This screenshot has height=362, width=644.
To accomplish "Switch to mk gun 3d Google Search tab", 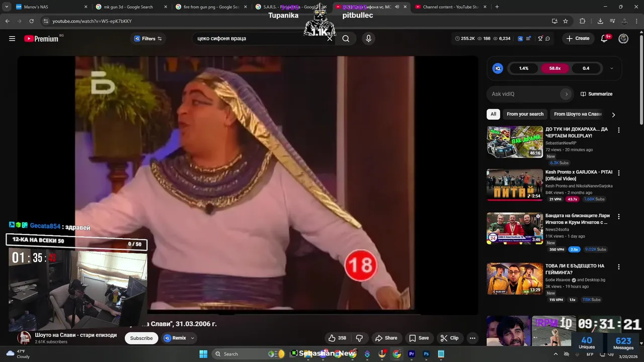I will tap(131, 7).
